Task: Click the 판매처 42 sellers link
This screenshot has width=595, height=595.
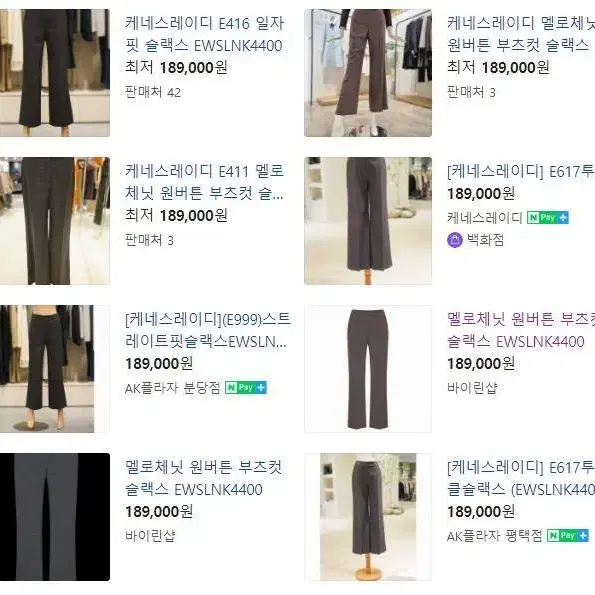Action: [x=153, y=92]
